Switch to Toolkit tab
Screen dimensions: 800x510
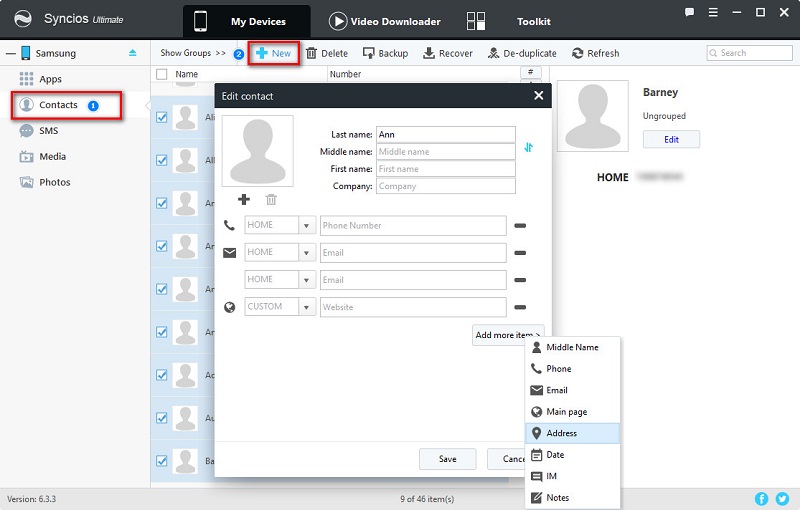click(x=509, y=21)
